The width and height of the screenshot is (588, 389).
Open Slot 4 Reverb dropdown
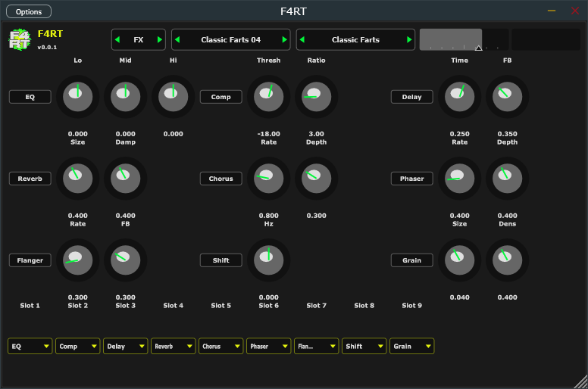(174, 347)
